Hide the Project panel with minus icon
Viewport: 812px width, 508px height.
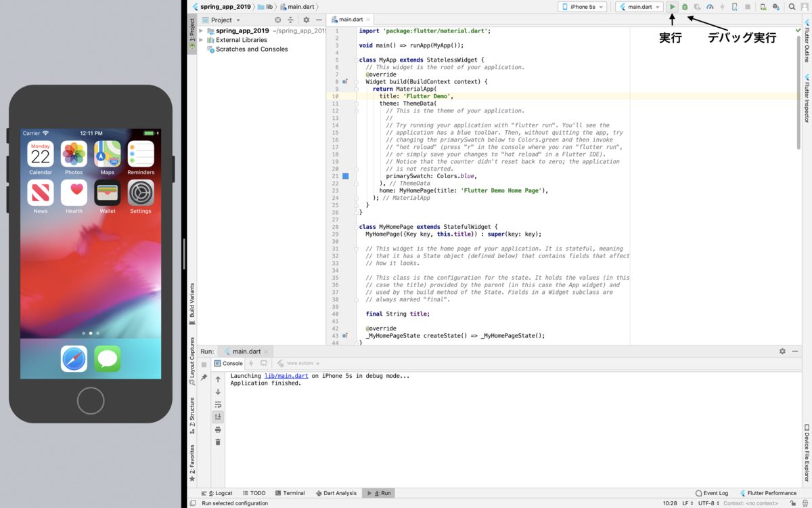click(x=318, y=20)
